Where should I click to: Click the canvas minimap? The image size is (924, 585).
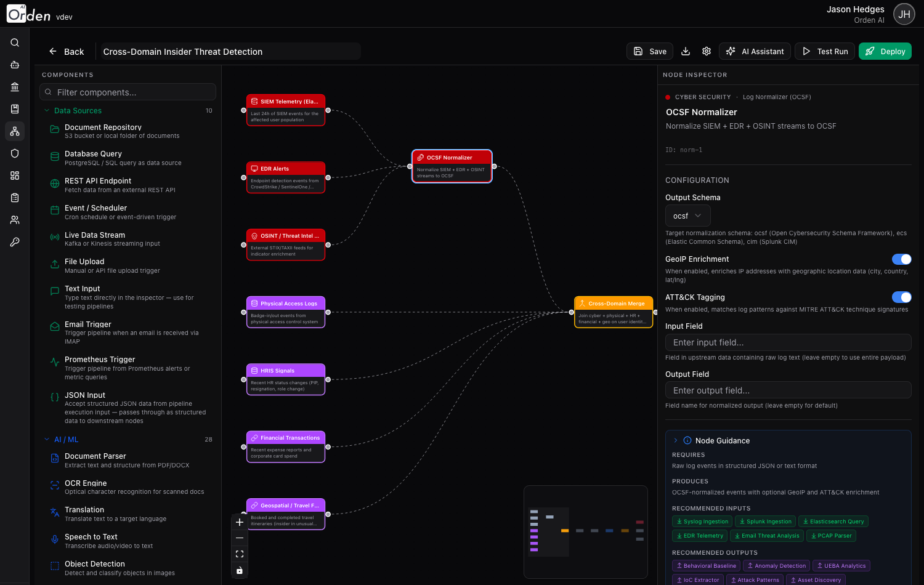tap(586, 532)
